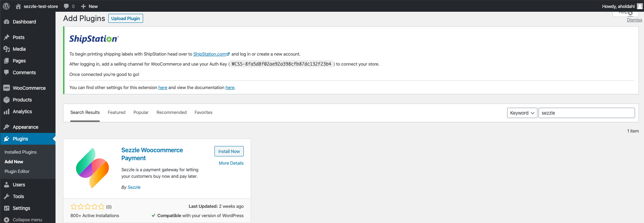Switch to the Popular tab
Viewport: 644px width, 223px height.
[141, 113]
